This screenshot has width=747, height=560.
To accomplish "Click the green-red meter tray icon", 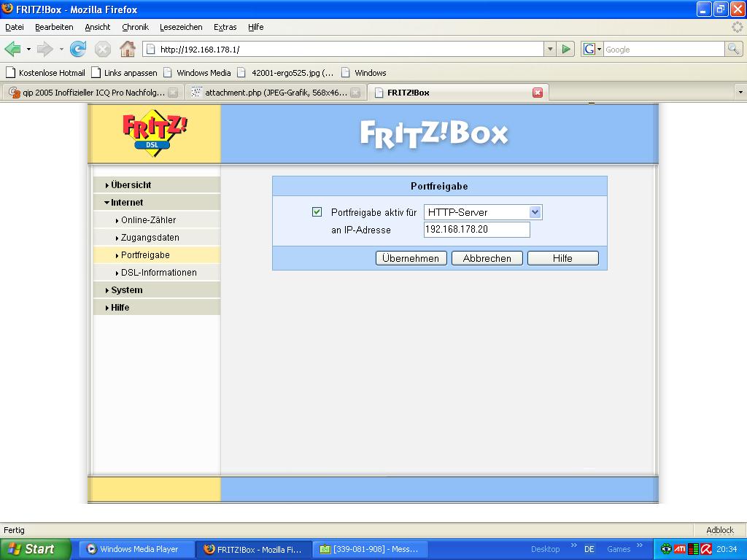I will coord(693,549).
